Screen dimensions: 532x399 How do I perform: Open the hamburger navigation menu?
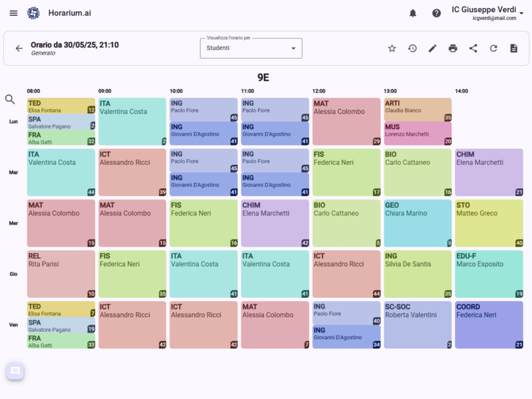click(x=13, y=13)
